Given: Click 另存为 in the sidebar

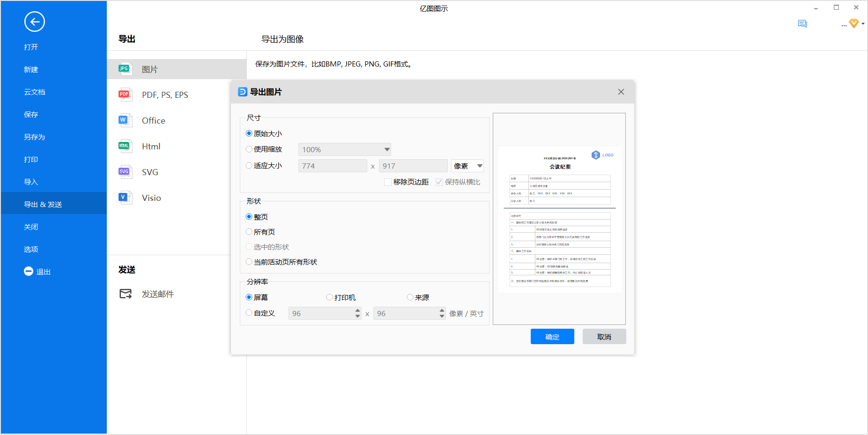Looking at the screenshot, I should 35,137.
